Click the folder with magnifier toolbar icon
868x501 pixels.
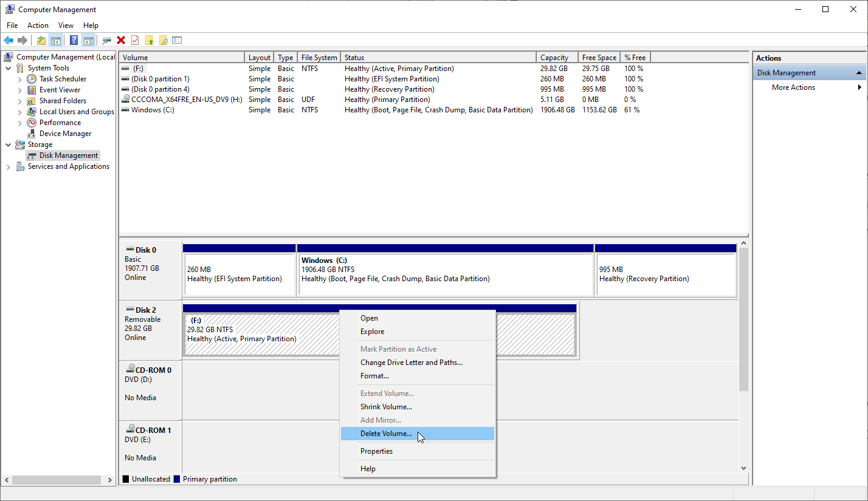163,40
